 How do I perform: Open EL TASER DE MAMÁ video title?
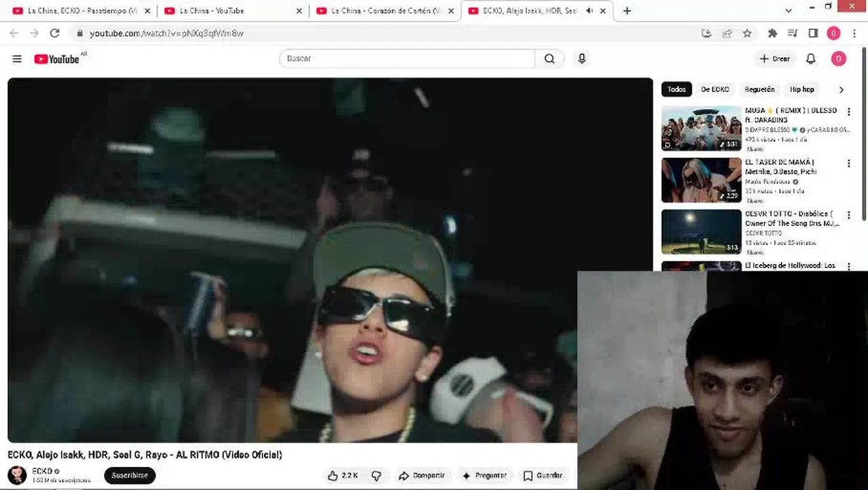pos(781,167)
